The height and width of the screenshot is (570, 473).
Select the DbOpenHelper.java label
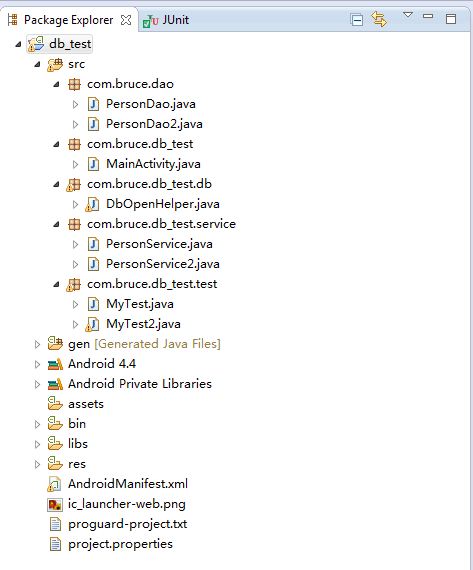tap(163, 204)
